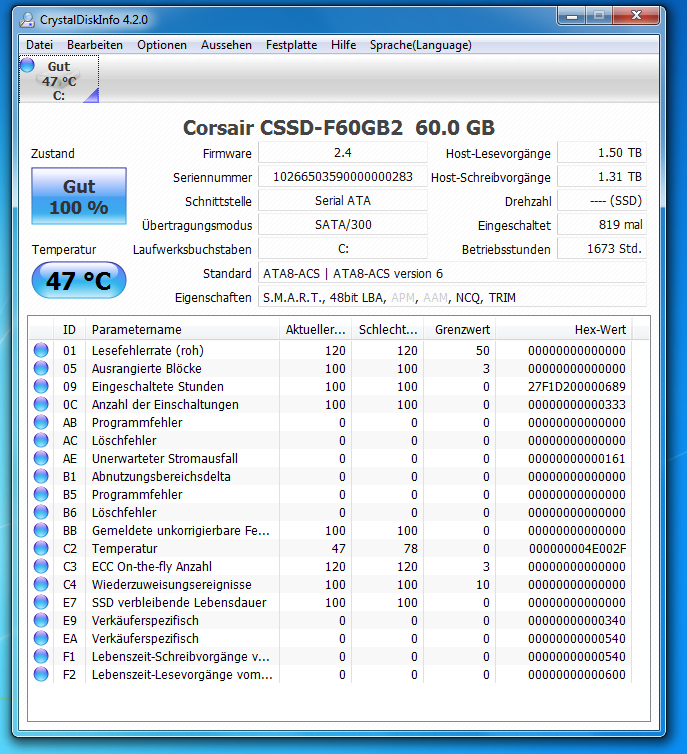Click the Hex-Wert column header
The width and height of the screenshot is (687, 754).
coord(564,330)
